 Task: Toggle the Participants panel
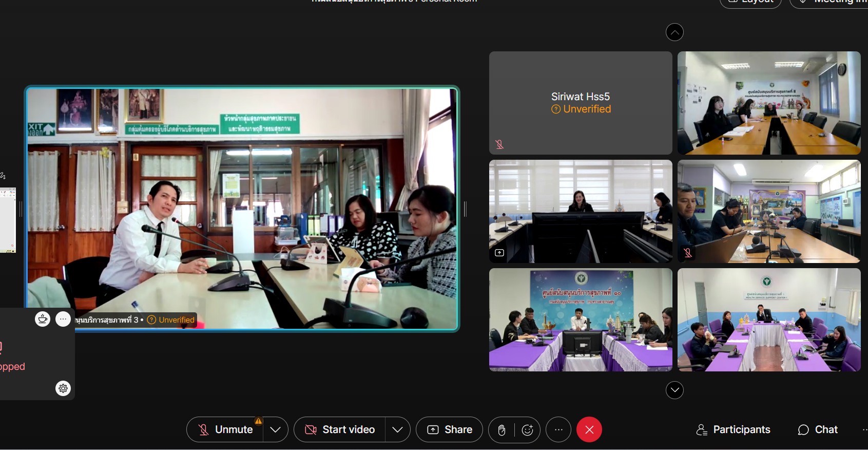pos(733,430)
